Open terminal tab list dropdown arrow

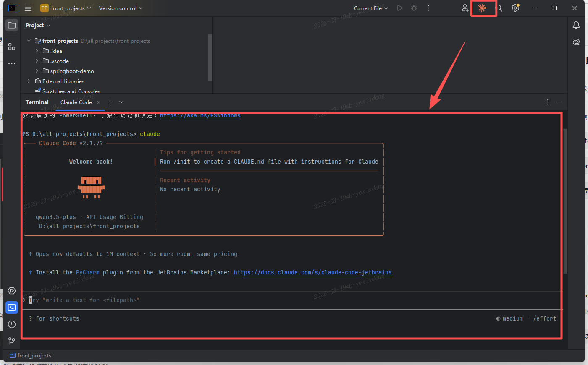pos(121,102)
